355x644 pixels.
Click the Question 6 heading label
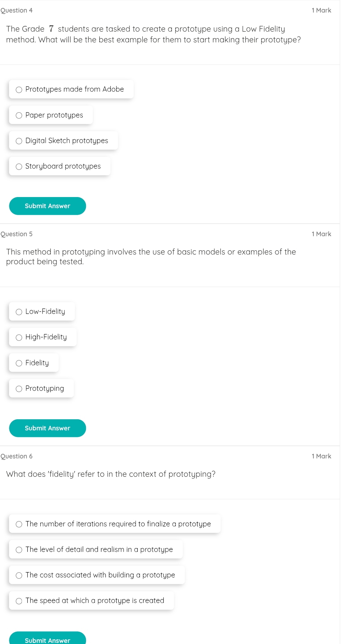17,456
